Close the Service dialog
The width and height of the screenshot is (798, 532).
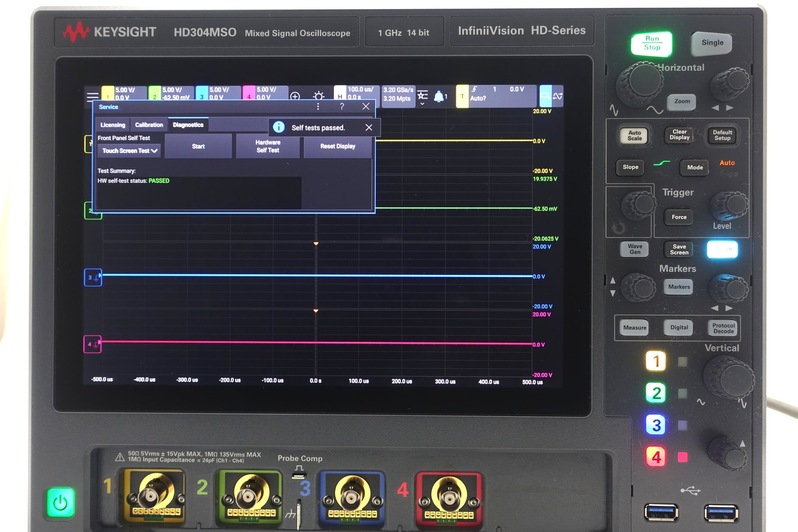click(365, 106)
